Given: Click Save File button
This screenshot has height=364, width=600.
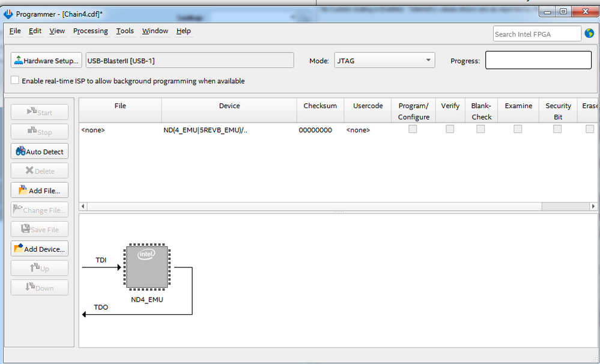Looking at the screenshot, I should [40, 229].
